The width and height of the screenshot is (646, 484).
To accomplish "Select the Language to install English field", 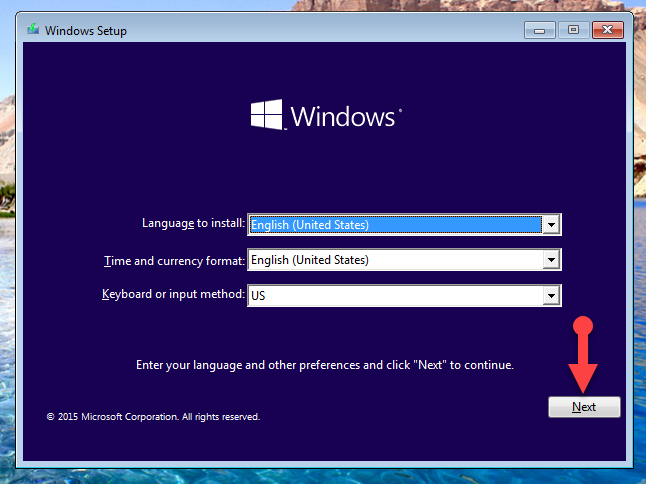I will 394,225.
